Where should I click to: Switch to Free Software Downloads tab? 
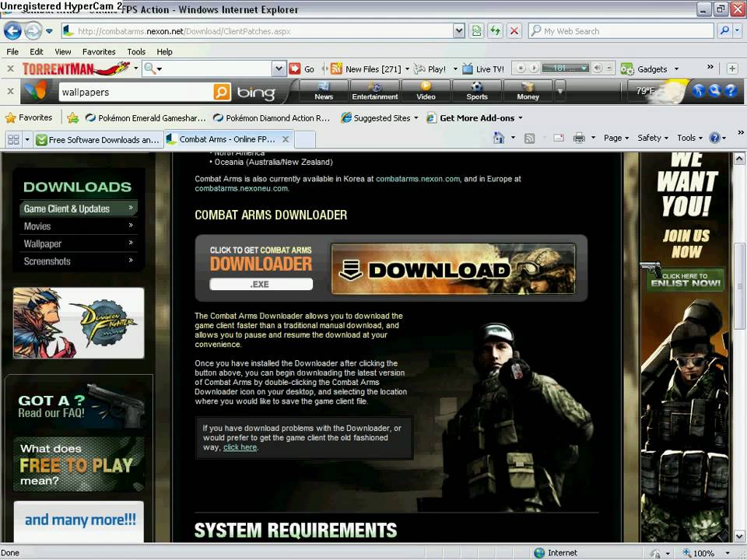point(98,140)
